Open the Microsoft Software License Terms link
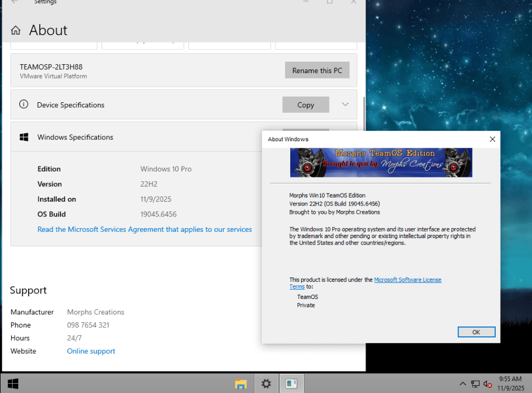This screenshot has width=532, height=393. pos(407,280)
